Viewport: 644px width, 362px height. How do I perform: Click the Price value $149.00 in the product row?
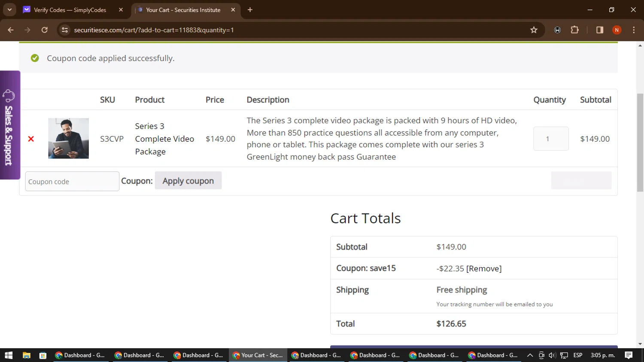click(x=220, y=139)
